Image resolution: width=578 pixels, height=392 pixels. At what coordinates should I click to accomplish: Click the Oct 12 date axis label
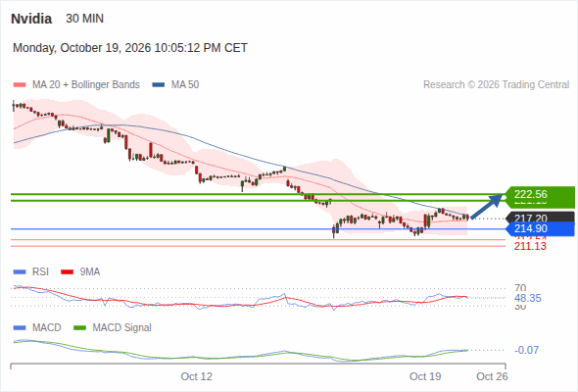[197, 376]
